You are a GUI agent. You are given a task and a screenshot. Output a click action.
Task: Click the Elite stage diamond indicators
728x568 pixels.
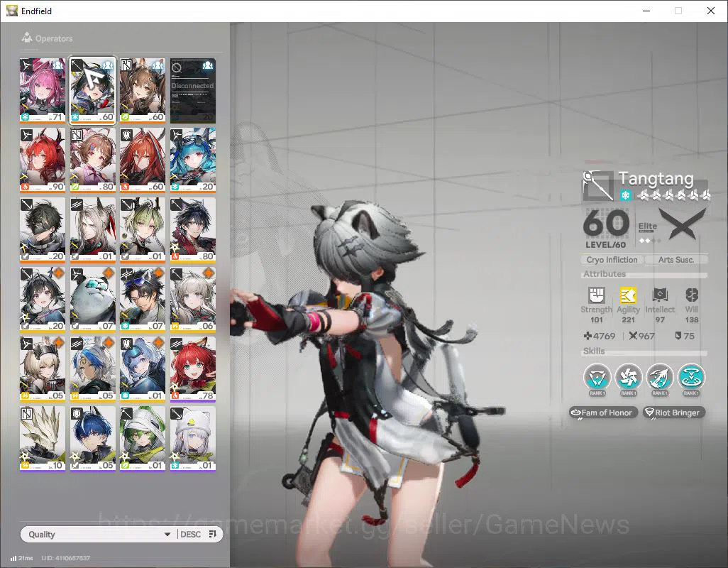(649, 241)
